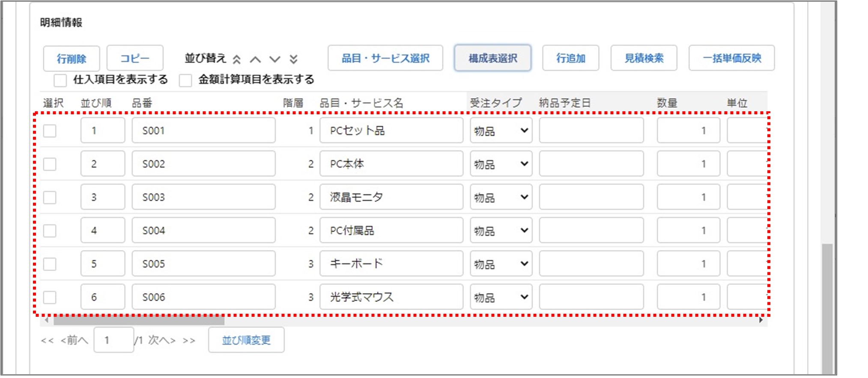The height and width of the screenshot is (378, 868).
Task: Click 品番 field S001
Action: pos(204,131)
